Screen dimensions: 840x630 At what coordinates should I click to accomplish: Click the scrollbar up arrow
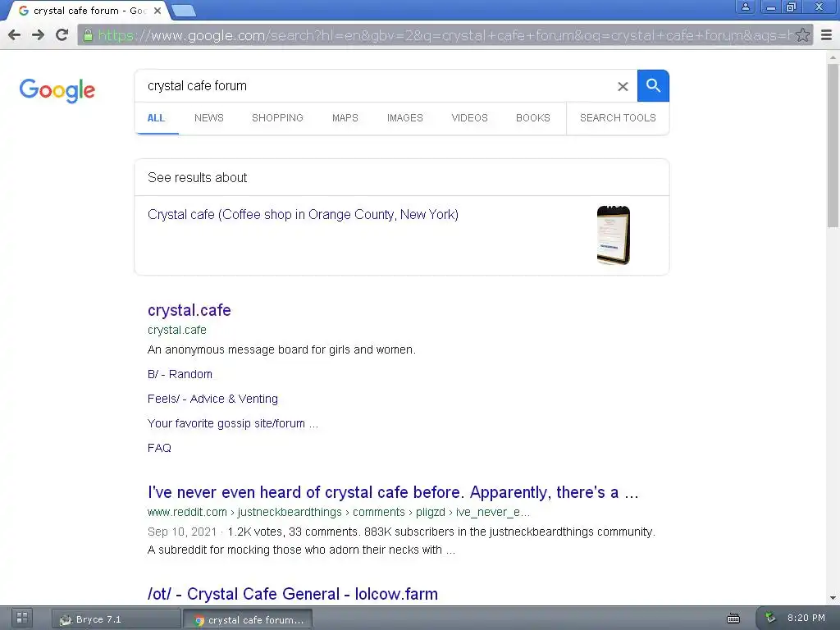(833, 57)
